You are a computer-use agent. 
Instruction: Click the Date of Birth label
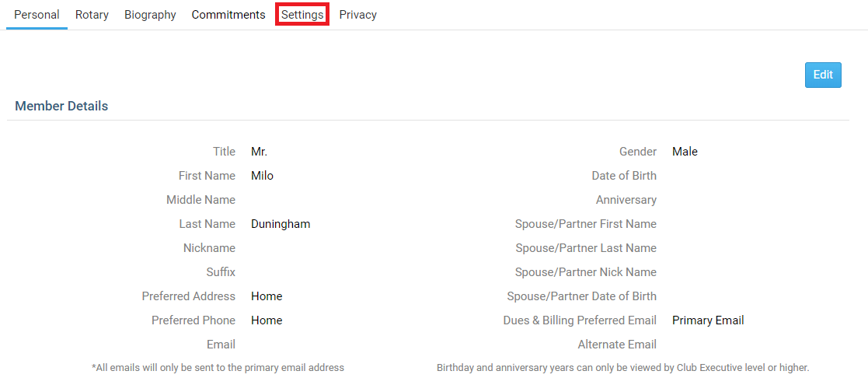click(x=624, y=176)
